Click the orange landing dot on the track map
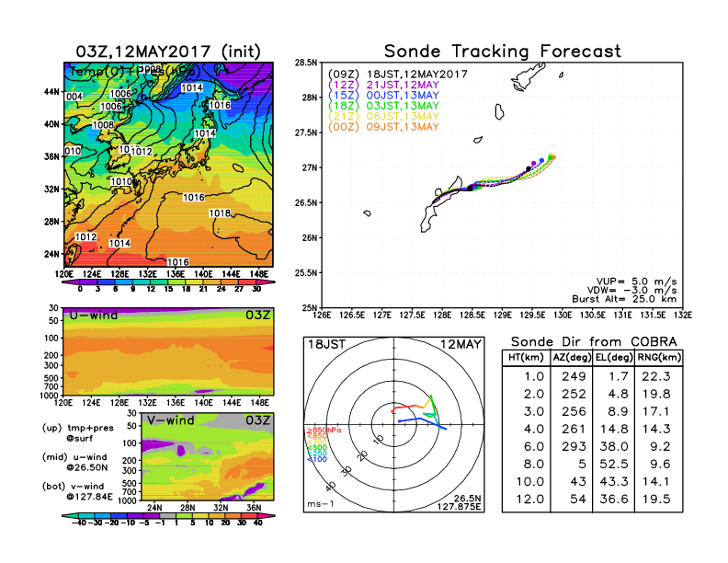The image size is (728, 563). [553, 157]
